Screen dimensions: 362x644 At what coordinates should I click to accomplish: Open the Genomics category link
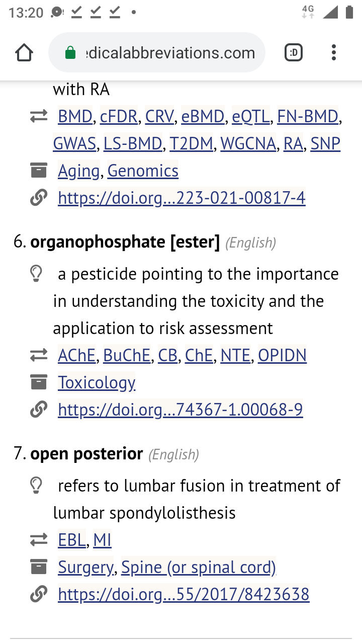[143, 171]
